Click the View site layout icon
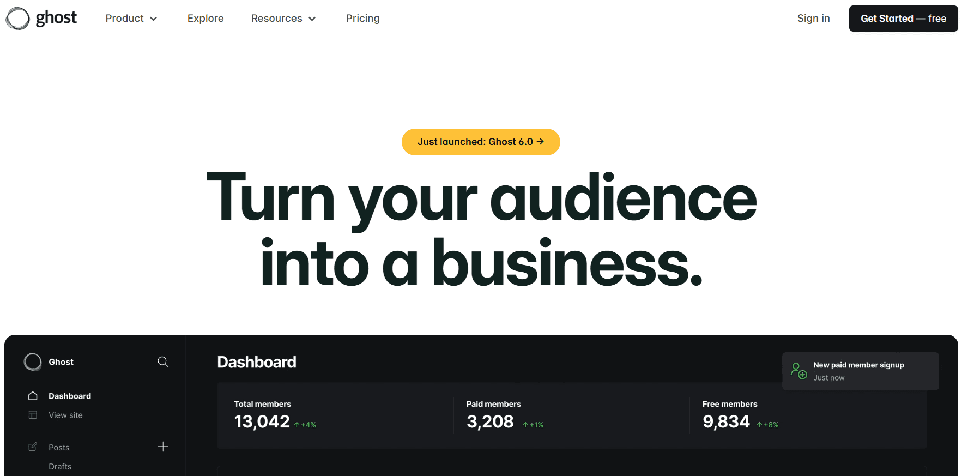Image resolution: width=980 pixels, height=476 pixels. [33, 415]
